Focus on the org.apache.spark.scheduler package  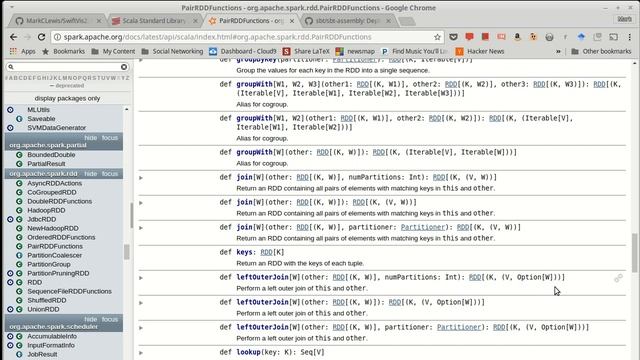[110, 319]
